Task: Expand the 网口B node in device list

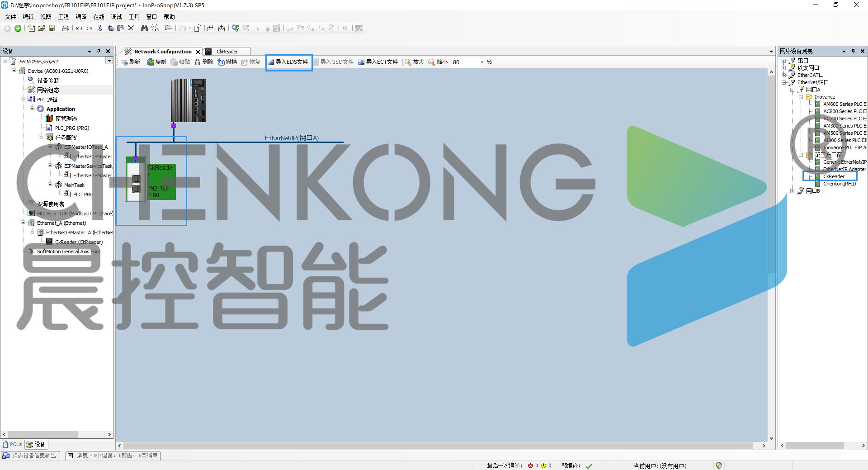Action: pos(793,191)
